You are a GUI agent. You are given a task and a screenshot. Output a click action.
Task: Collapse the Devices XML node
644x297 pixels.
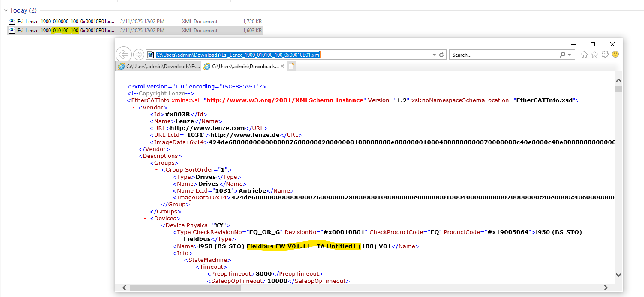[x=145, y=218]
